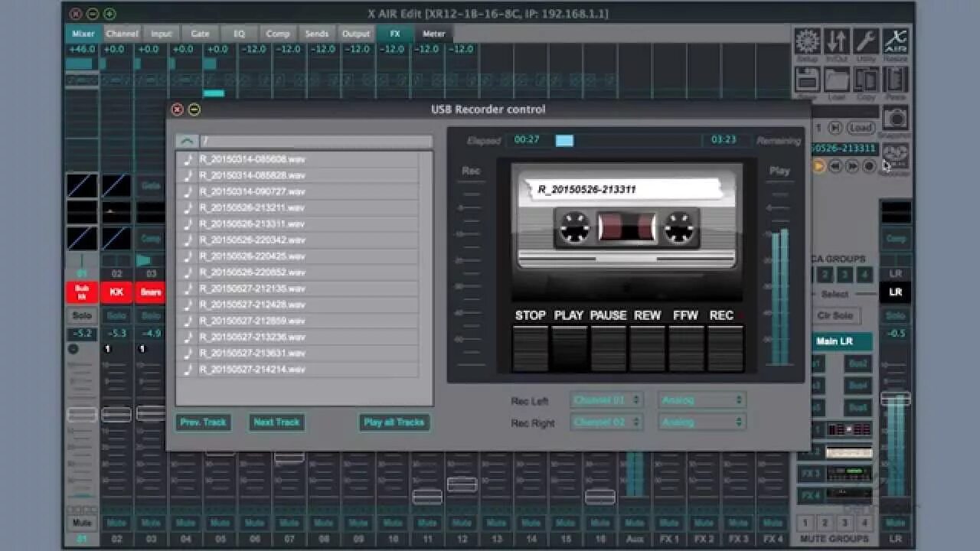The height and width of the screenshot is (551, 980).
Task: Click the Next Track button
Action: coord(276,422)
